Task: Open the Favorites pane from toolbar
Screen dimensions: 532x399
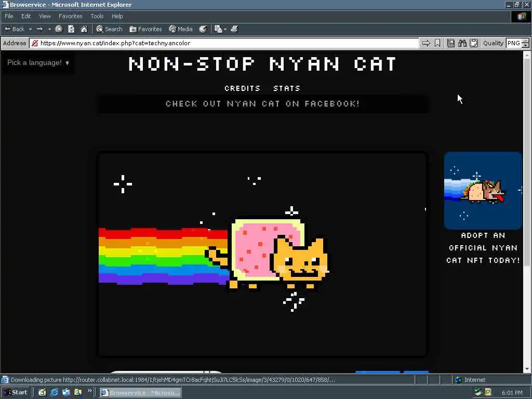Action: (145, 29)
